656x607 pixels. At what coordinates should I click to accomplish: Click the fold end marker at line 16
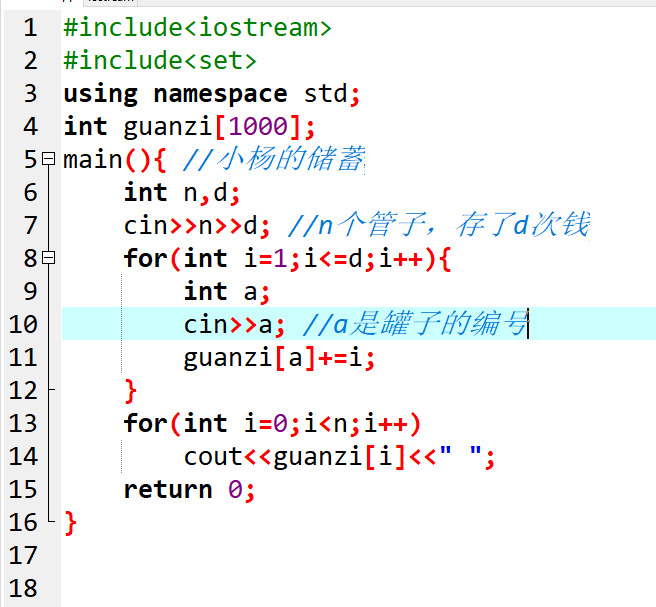(48, 521)
